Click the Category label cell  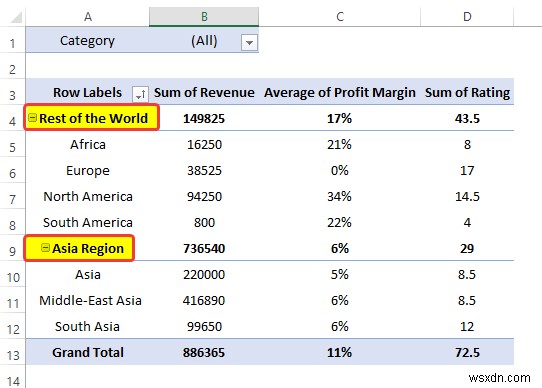[87, 40]
